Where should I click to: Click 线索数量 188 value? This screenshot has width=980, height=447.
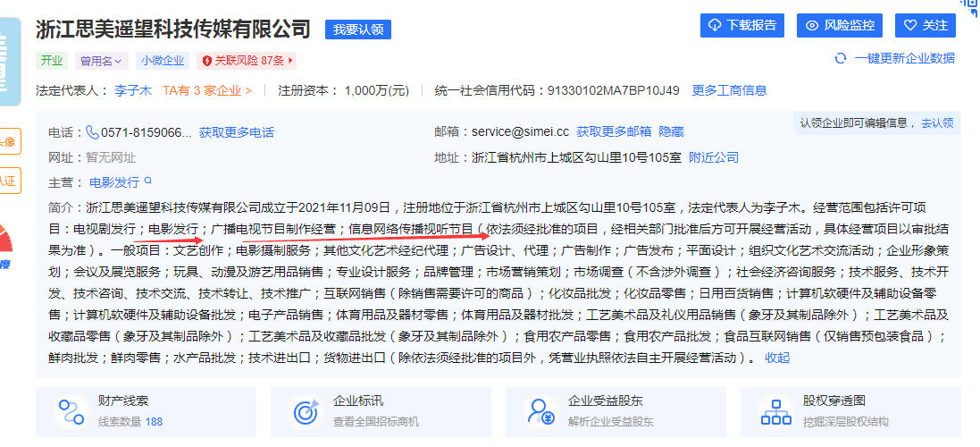click(154, 422)
